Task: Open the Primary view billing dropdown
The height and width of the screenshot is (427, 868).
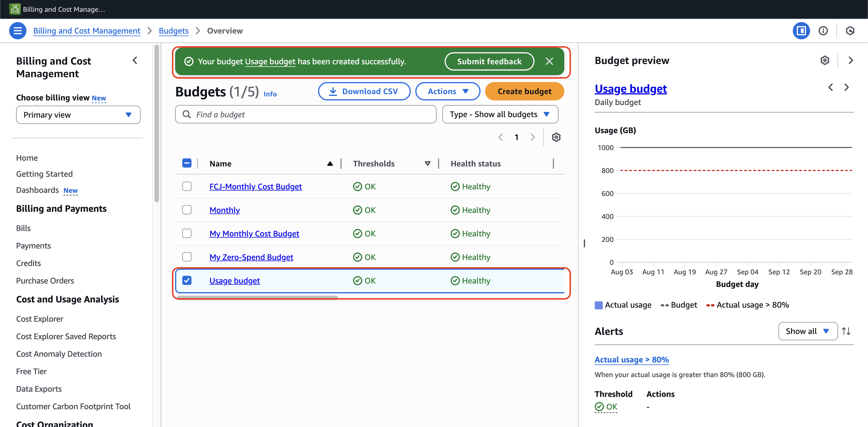Action: (x=78, y=115)
